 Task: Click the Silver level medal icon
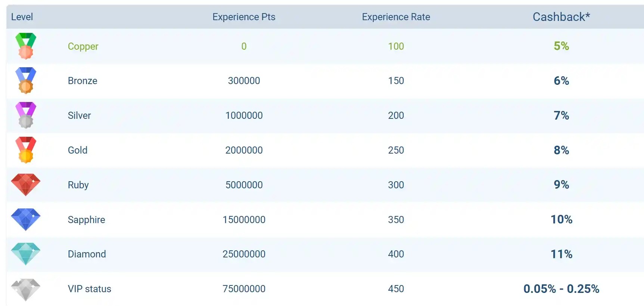pyautogui.click(x=26, y=115)
